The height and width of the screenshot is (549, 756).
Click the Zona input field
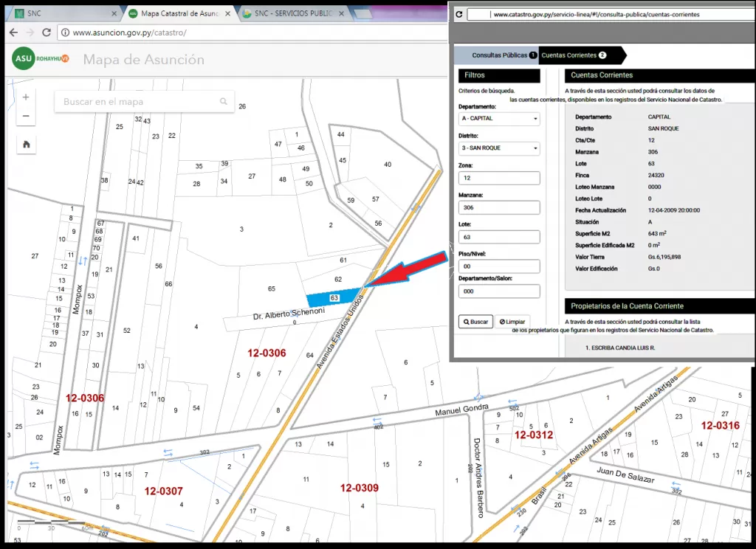[x=499, y=178]
